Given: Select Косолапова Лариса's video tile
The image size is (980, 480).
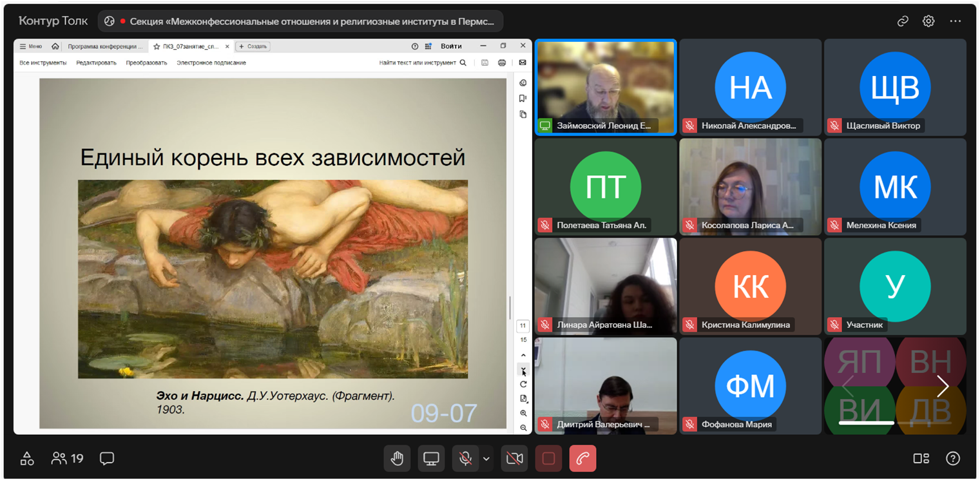Looking at the screenshot, I should pyautogui.click(x=750, y=186).
